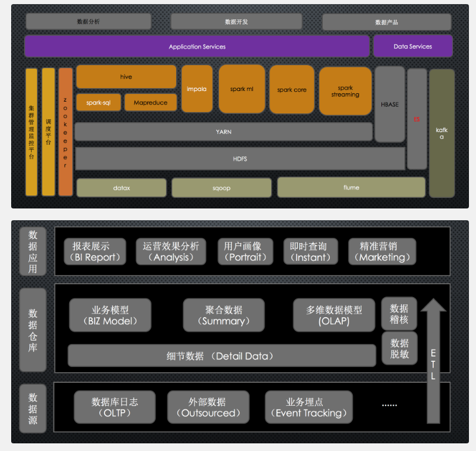Select the 数据源 layer label
476x451 pixels.
pos(33,409)
